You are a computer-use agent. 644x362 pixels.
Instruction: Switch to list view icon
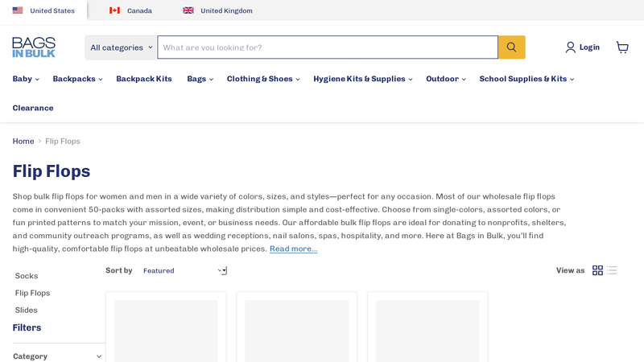(613, 270)
